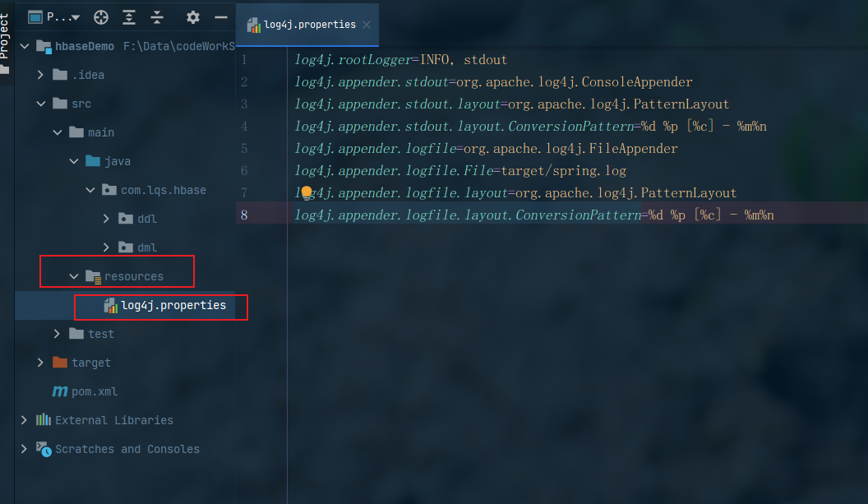Collapse the main folder chevron

pyautogui.click(x=58, y=132)
